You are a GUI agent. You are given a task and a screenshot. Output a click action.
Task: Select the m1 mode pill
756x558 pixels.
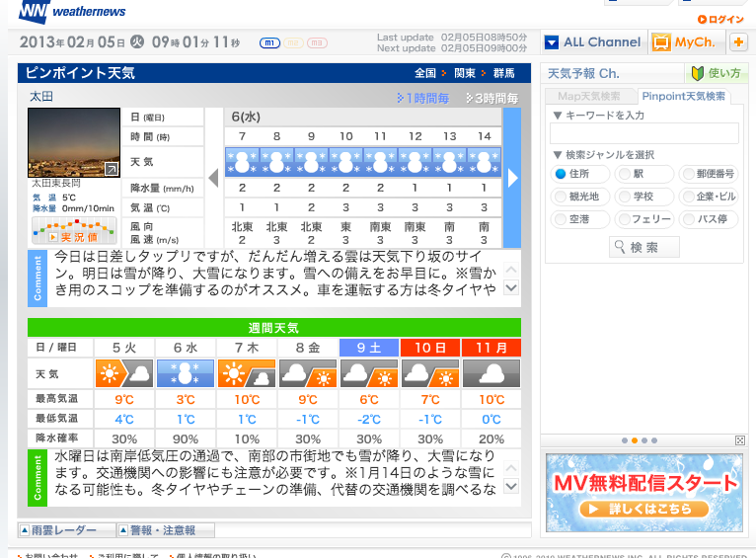pos(269,42)
